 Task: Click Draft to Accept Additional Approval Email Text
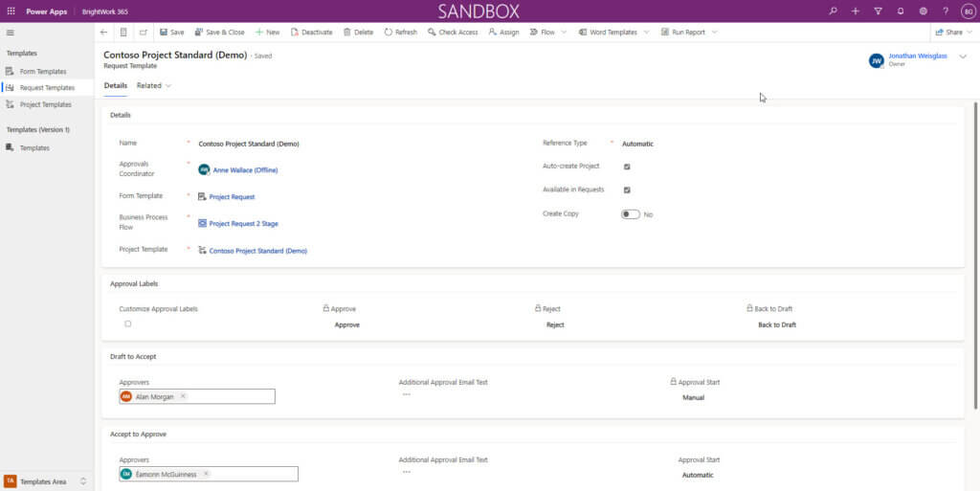point(406,394)
